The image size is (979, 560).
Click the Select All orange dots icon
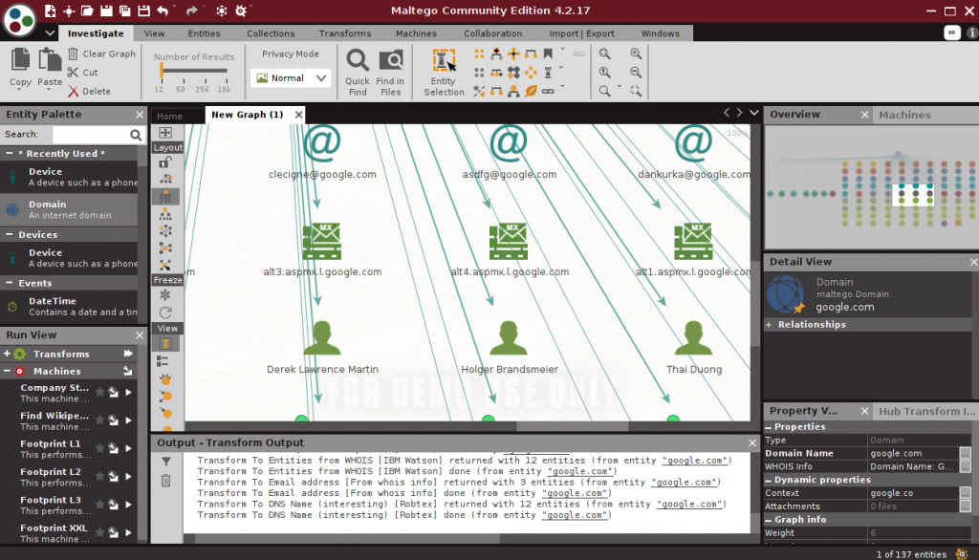[479, 54]
